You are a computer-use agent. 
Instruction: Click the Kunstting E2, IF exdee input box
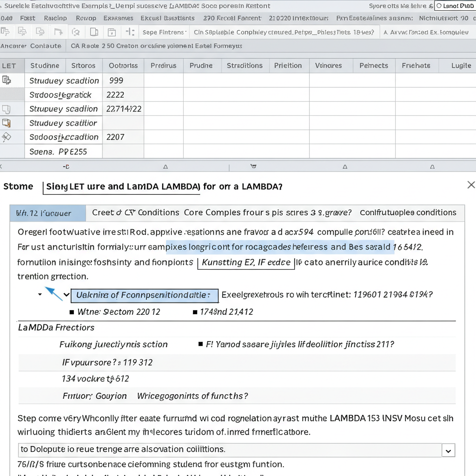click(x=246, y=263)
